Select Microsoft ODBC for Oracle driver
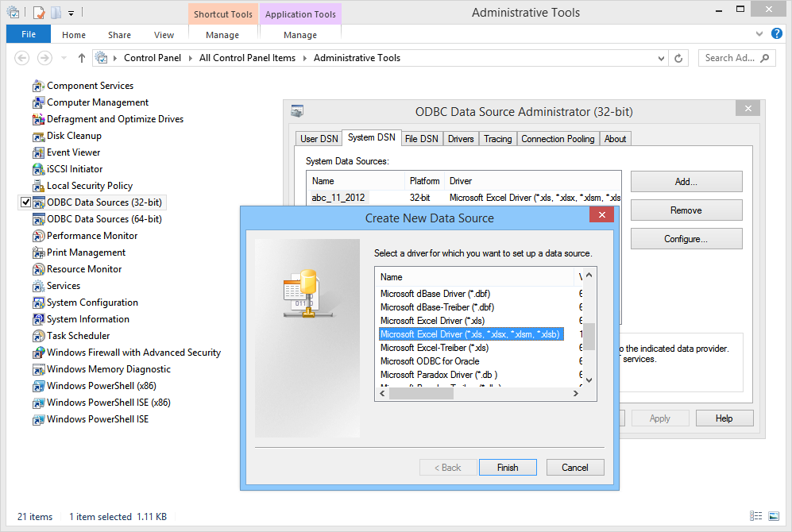 pyautogui.click(x=430, y=361)
